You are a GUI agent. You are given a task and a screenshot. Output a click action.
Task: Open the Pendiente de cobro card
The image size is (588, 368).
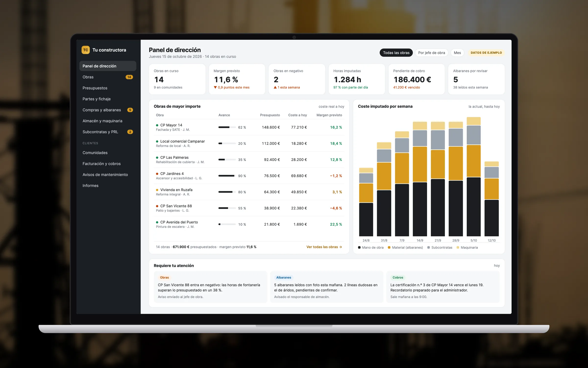tap(416, 79)
